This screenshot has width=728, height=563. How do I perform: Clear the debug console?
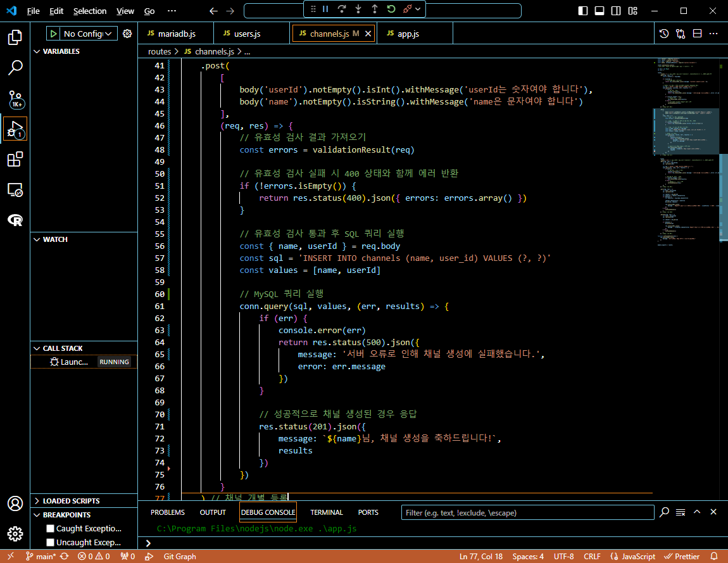(x=681, y=512)
